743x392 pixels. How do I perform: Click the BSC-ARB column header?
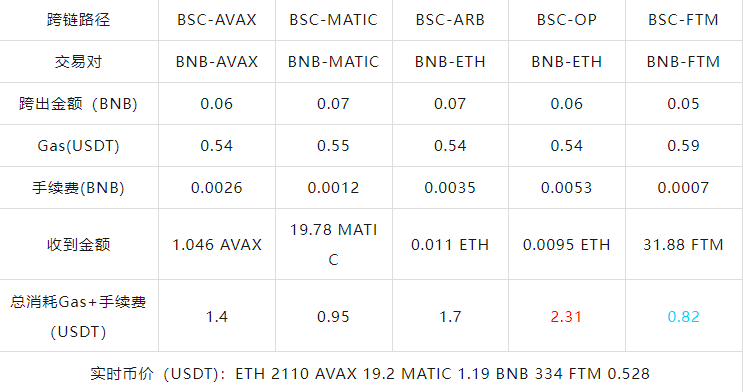click(450, 20)
